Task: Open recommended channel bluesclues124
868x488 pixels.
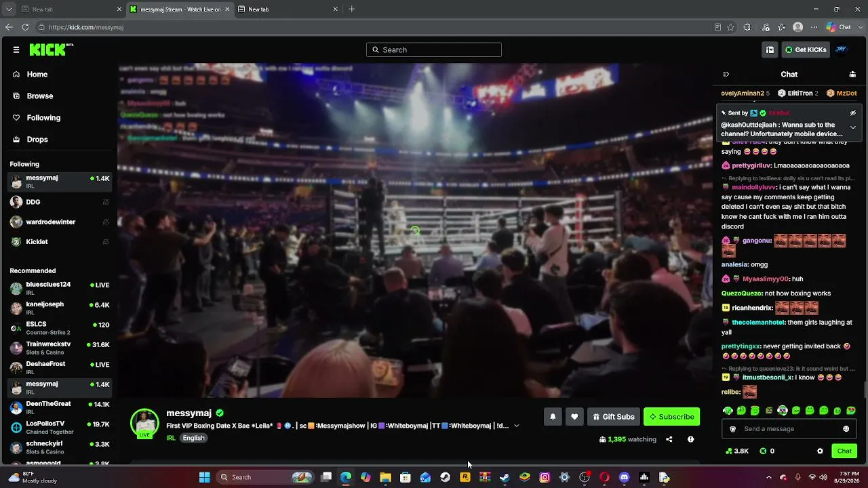Action: click(x=60, y=288)
